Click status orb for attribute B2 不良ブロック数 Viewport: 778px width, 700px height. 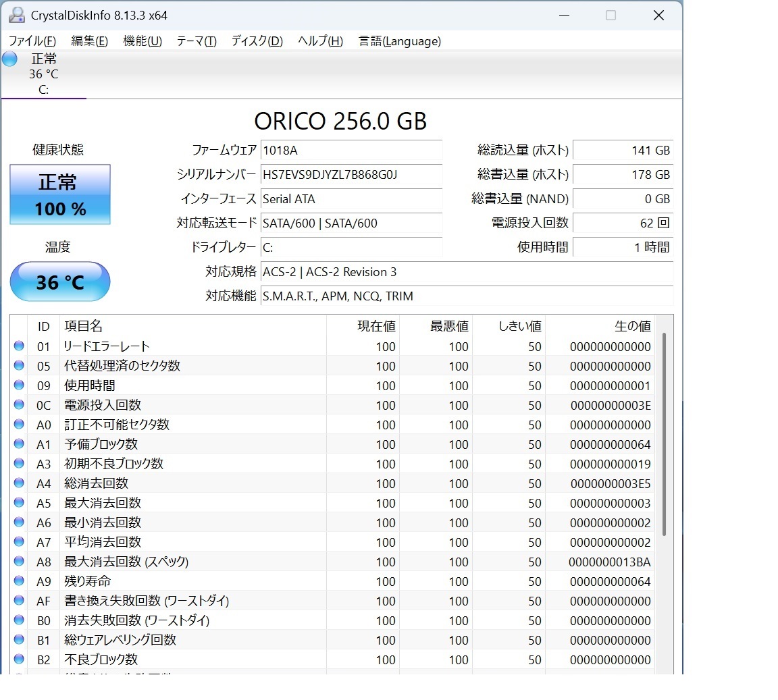click(x=19, y=659)
